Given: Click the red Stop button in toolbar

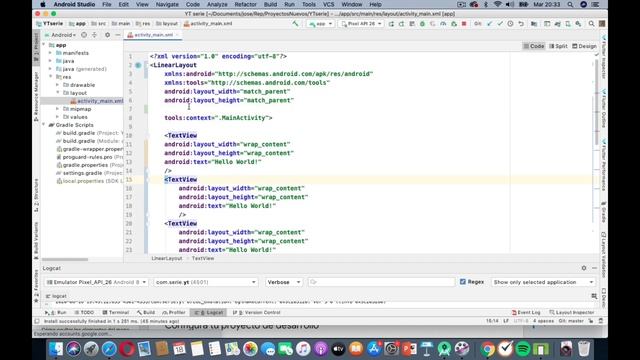Looking at the screenshot, I should pyautogui.click(x=464, y=24).
